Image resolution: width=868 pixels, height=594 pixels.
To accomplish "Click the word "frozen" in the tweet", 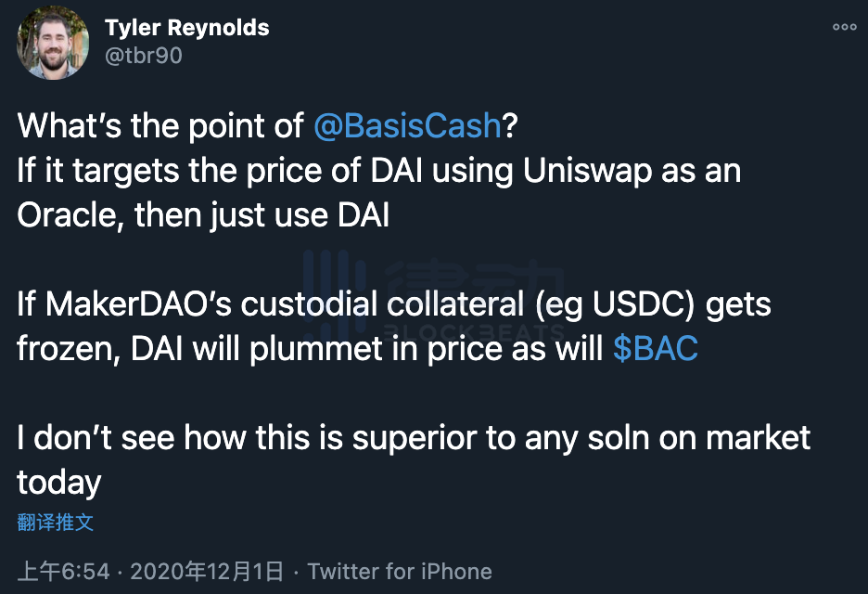I will tap(69, 348).
